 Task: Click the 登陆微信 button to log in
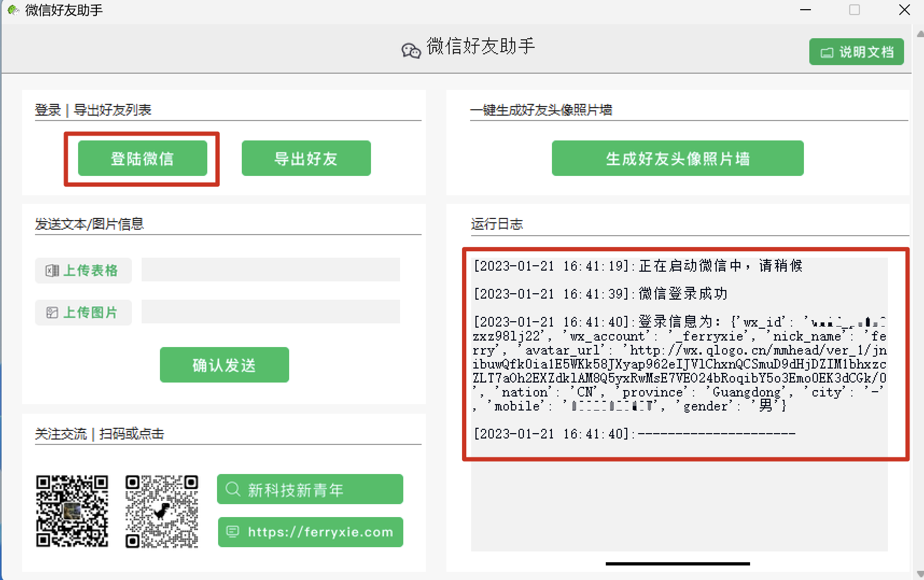point(142,158)
